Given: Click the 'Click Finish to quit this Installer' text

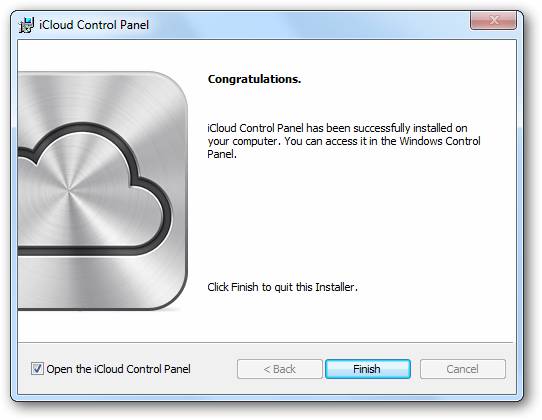Looking at the screenshot, I should click(282, 287).
